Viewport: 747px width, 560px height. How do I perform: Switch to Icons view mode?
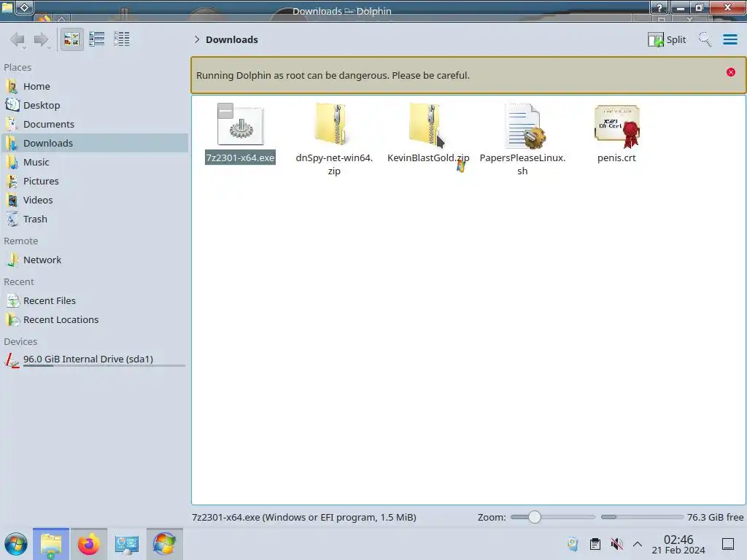(x=72, y=39)
